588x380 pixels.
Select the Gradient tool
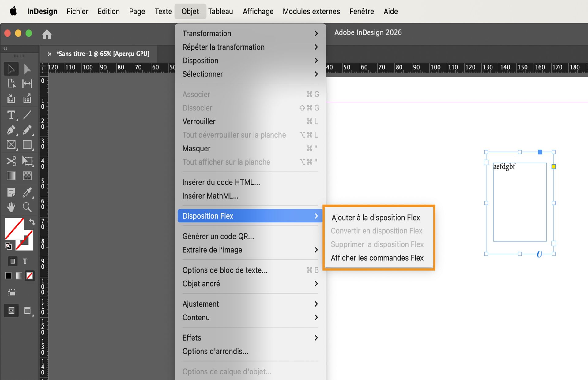[11, 176]
